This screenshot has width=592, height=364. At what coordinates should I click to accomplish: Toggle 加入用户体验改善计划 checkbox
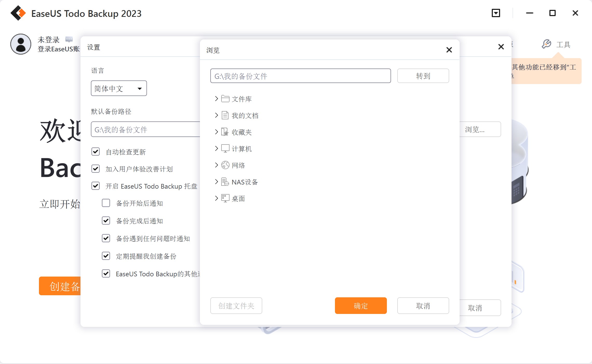(x=96, y=169)
